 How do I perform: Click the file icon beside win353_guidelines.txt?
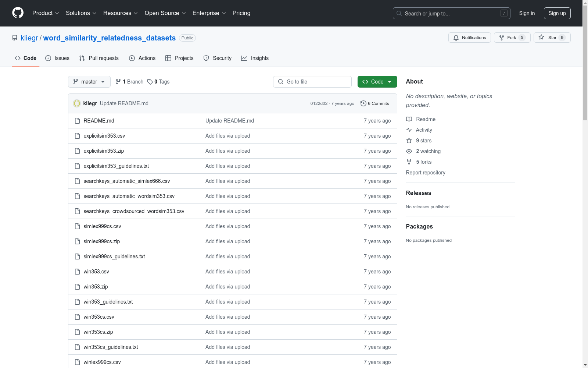click(77, 302)
